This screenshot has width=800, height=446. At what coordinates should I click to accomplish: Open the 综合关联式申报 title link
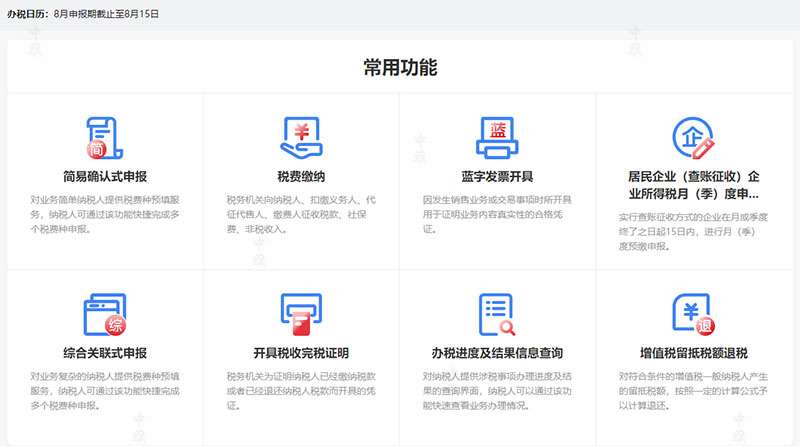(x=104, y=354)
